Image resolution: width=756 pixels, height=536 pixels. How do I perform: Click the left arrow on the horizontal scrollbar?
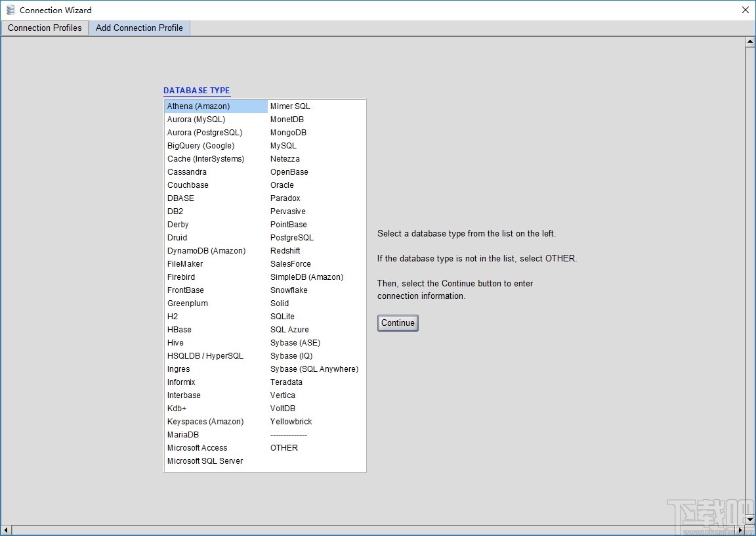point(5,530)
